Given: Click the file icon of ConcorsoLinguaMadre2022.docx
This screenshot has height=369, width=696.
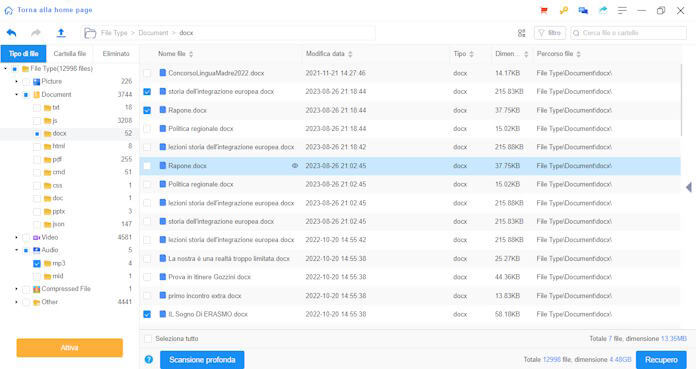Looking at the screenshot, I should click(x=163, y=73).
